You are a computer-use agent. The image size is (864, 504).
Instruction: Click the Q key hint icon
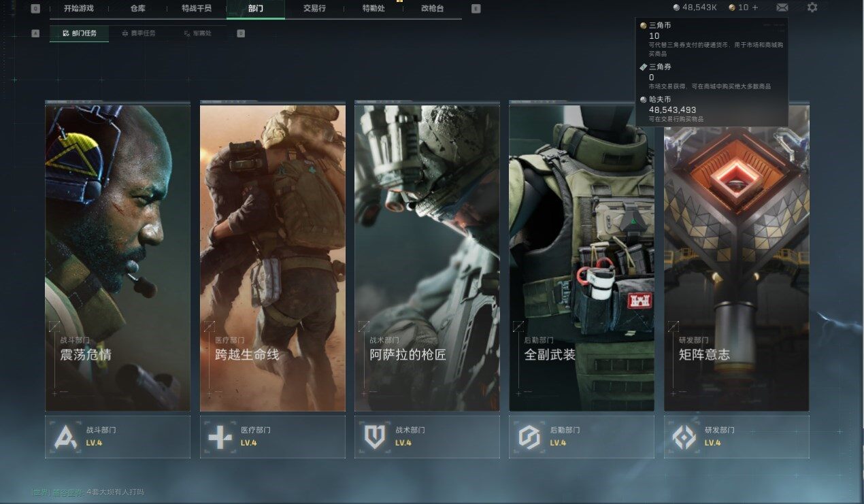pos(35,9)
